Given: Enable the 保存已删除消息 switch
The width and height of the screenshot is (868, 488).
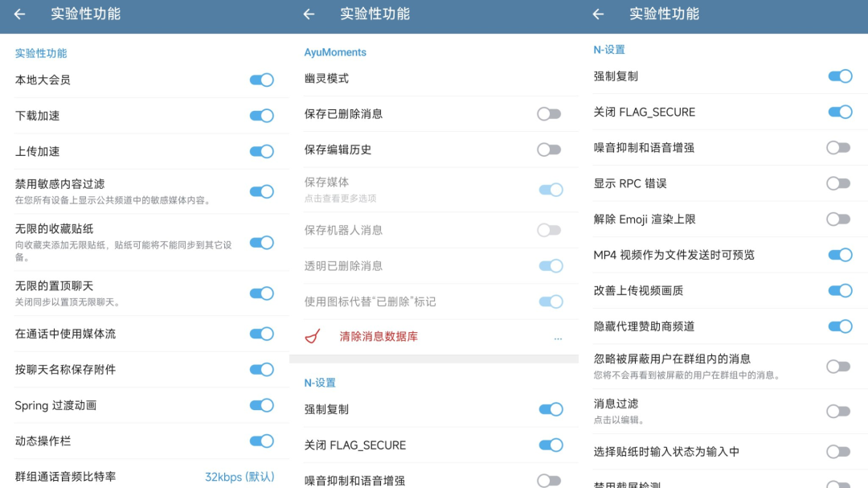Looking at the screenshot, I should pos(550,114).
